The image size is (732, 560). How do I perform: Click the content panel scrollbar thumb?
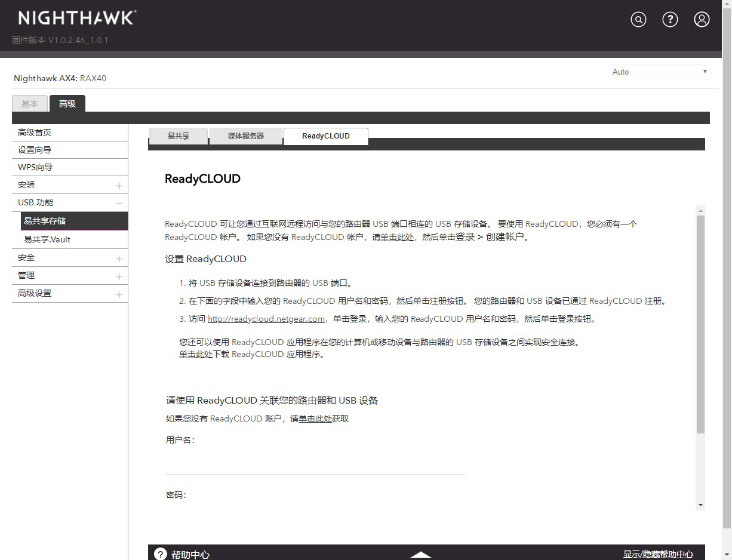tap(701, 324)
